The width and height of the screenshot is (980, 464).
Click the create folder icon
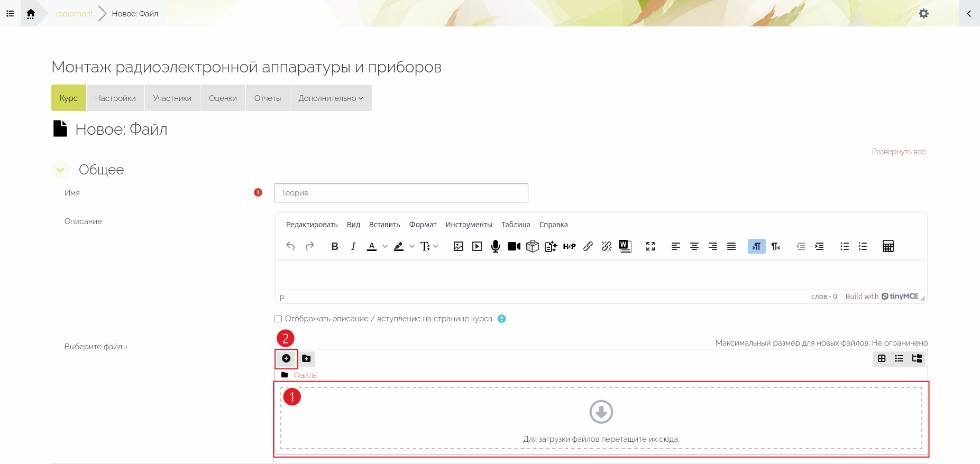(306, 358)
